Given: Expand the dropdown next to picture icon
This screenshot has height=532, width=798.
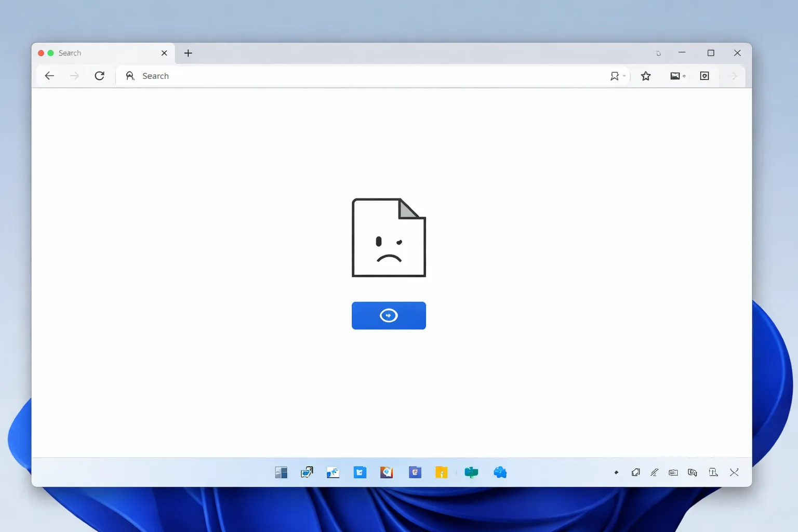Looking at the screenshot, I should [x=684, y=76].
